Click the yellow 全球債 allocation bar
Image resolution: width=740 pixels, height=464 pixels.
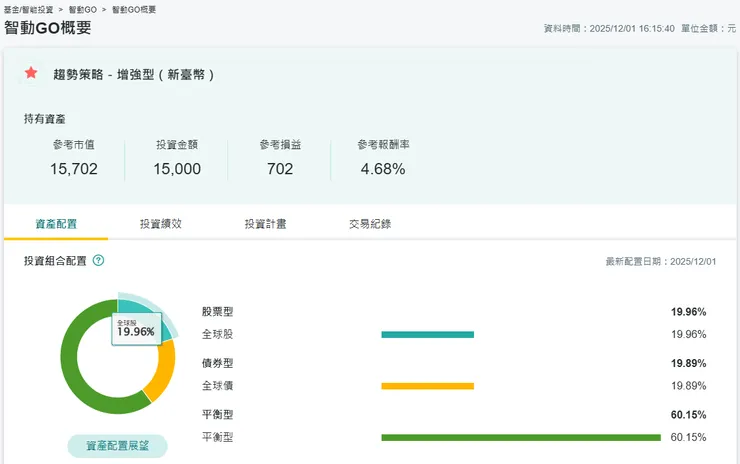click(428, 386)
